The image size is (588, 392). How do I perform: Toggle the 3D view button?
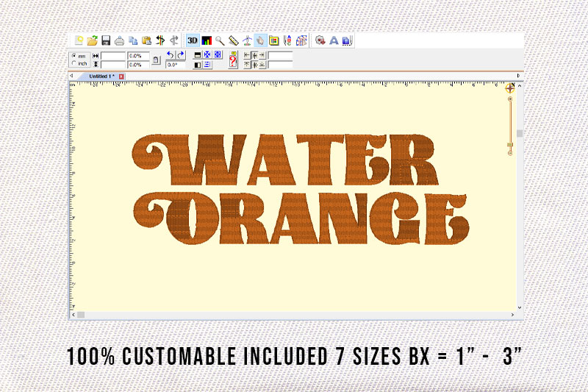(193, 40)
